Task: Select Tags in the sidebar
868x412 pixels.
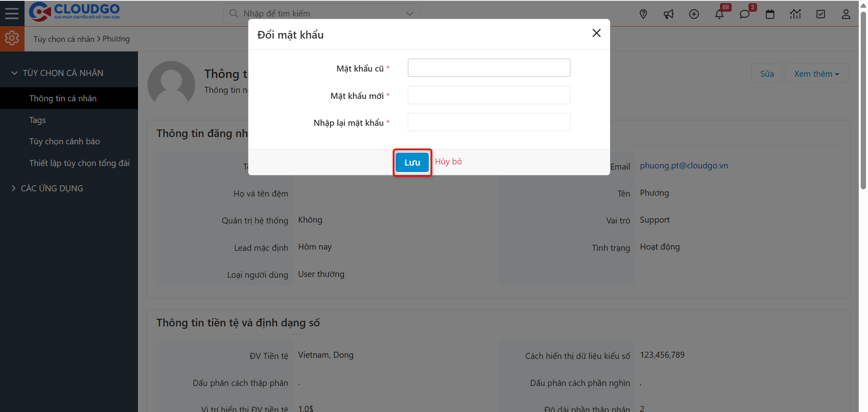Action: coord(37,120)
